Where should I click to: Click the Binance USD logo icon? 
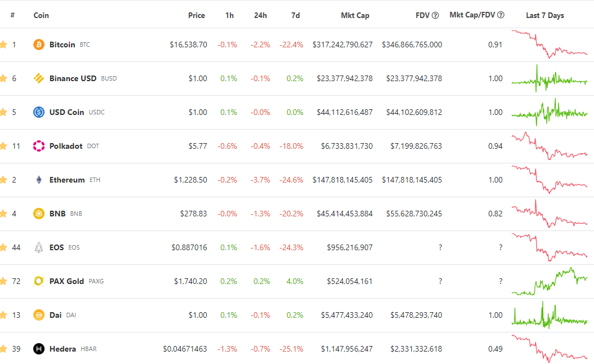[39, 78]
